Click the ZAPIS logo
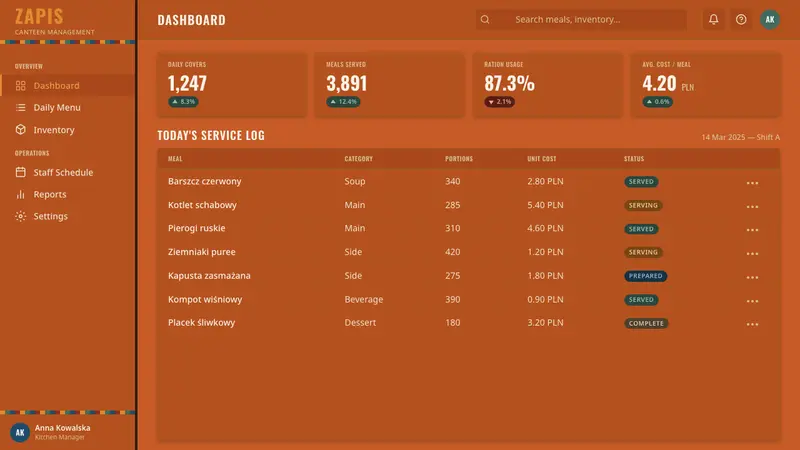The height and width of the screenshot is (450, 800). tap(39, 16)
